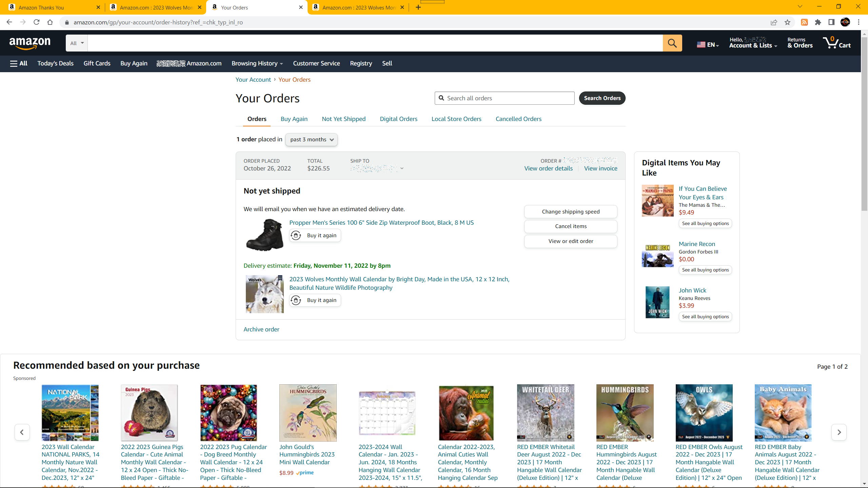Click the RSS feed extension icon
Viewport: 868px width, 488px height.
pos(804,22)
